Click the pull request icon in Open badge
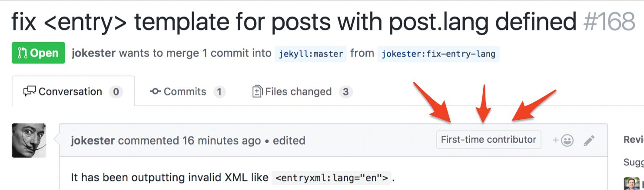Viewport: 644px width, 190px height. tap(23, 53)
